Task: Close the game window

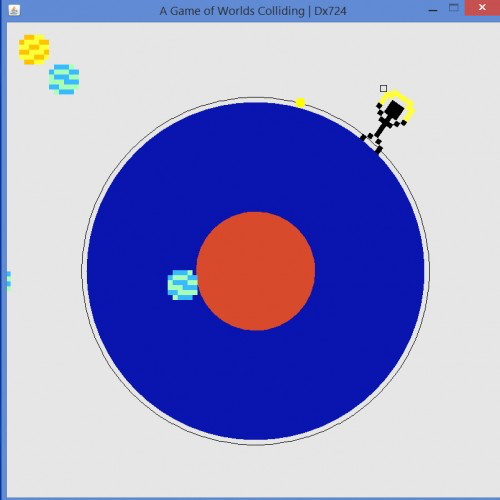Action: (482, 8)
